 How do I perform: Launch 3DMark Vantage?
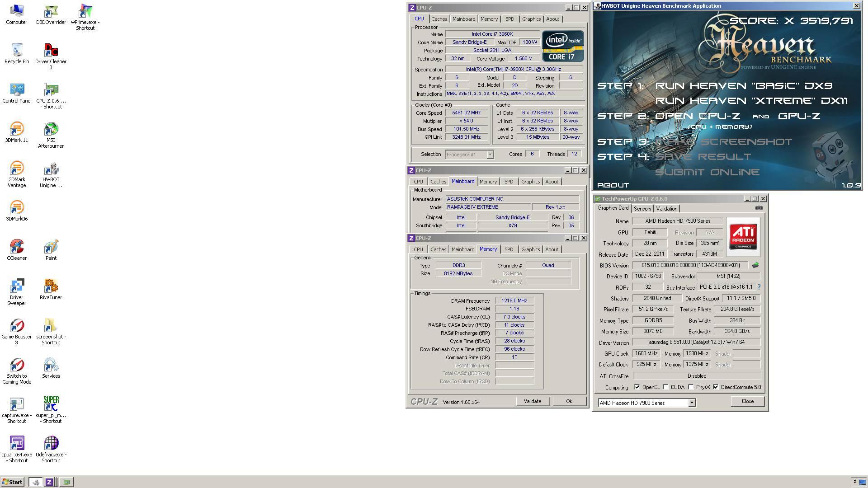17,174
